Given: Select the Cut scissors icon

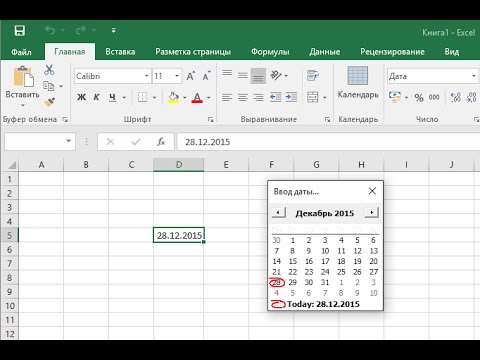Looking at the screenshot, I should pos(49,70).
